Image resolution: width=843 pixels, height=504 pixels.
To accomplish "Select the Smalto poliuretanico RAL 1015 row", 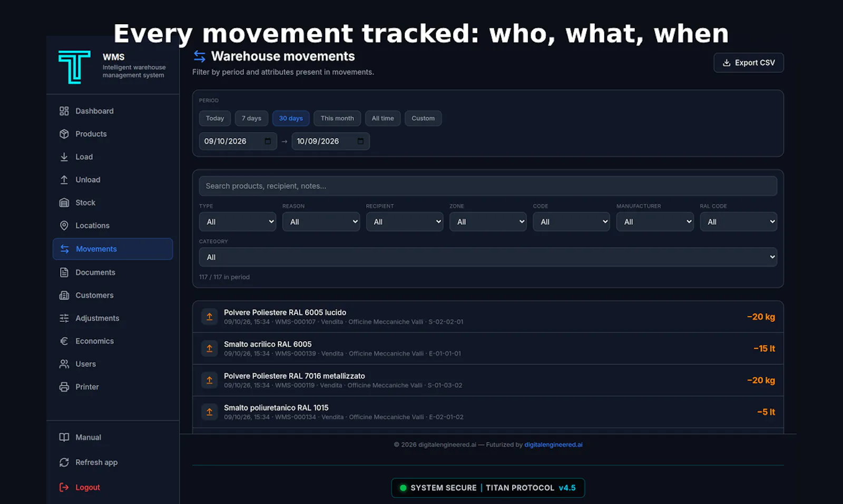I will [488, 412].
